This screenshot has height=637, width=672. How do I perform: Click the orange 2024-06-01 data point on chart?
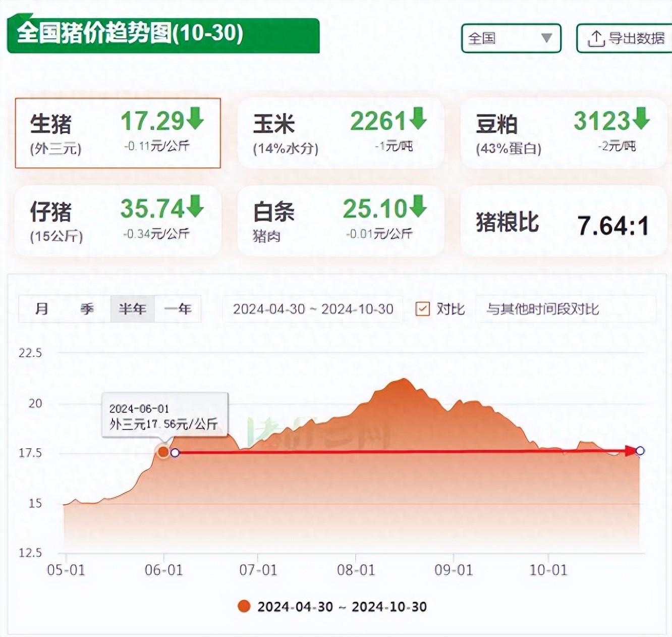[163, 451]
